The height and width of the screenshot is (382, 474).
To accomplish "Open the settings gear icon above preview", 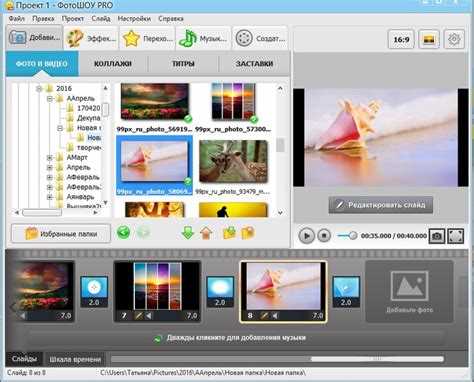I will 454,39.
